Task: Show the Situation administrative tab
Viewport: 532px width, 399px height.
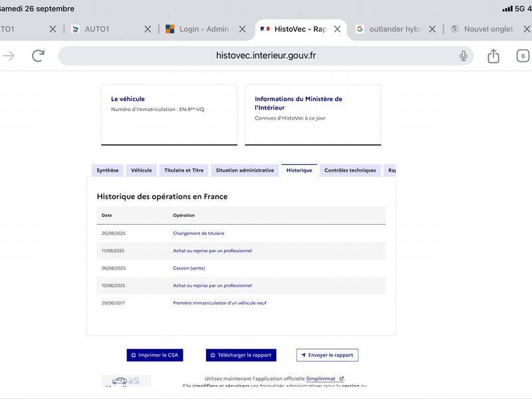Action: [x=245, y=170]
